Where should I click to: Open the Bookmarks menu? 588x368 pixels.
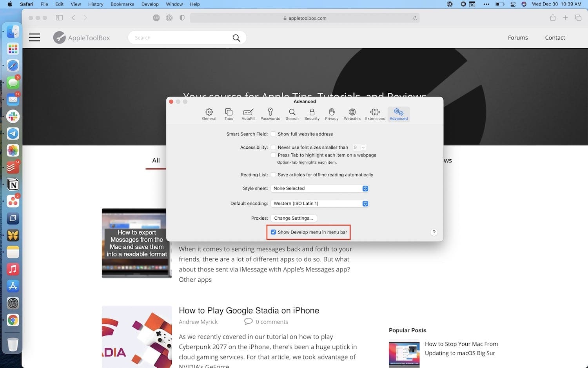point(122,4)
